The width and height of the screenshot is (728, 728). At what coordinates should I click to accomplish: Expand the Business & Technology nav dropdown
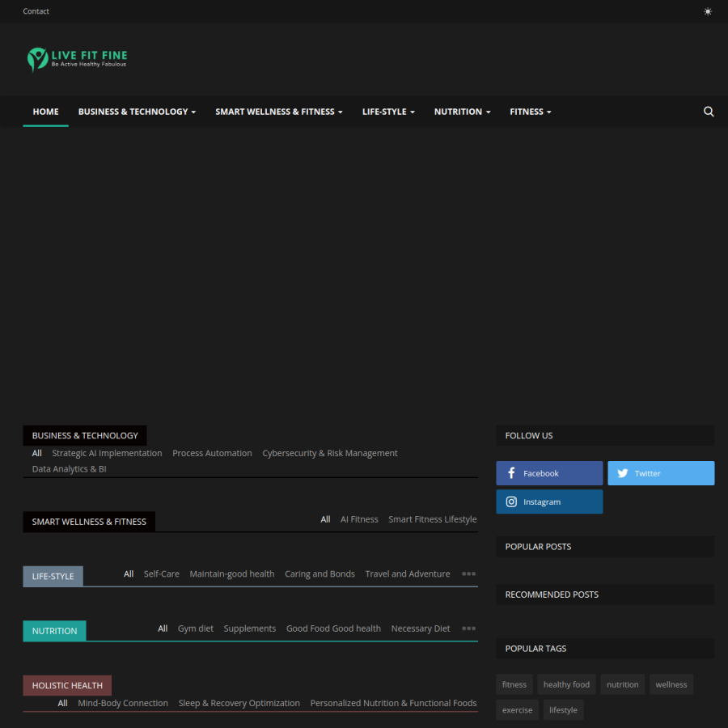click(137, 112)
